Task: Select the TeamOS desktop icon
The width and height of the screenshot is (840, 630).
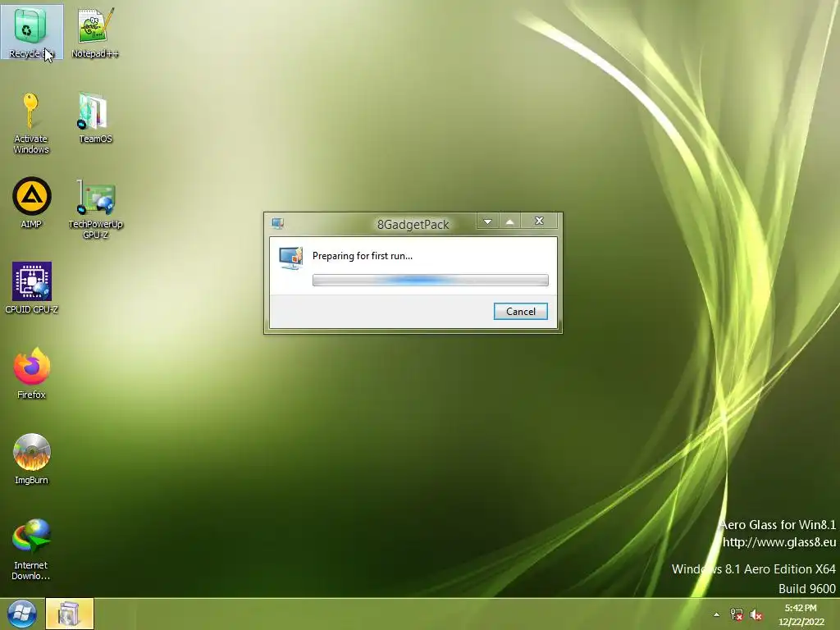Action: tap(95, 118)
